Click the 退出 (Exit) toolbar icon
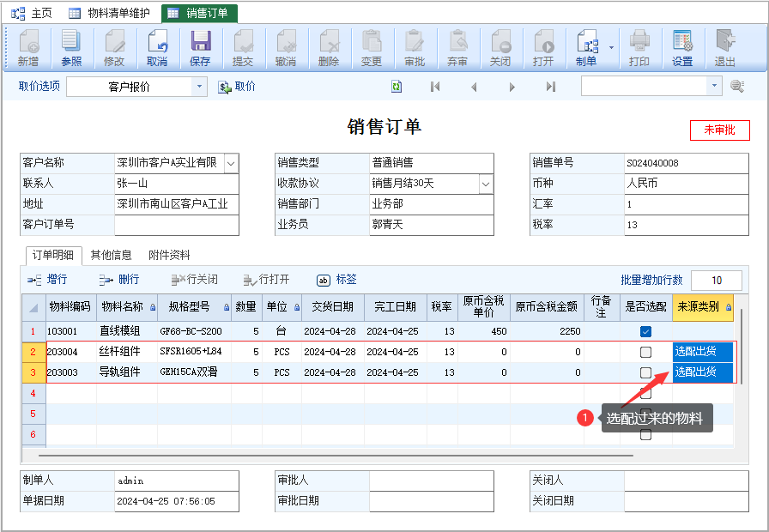Viewport: 769px width, 532px height. pyautogui.click(x=725, y=48)
